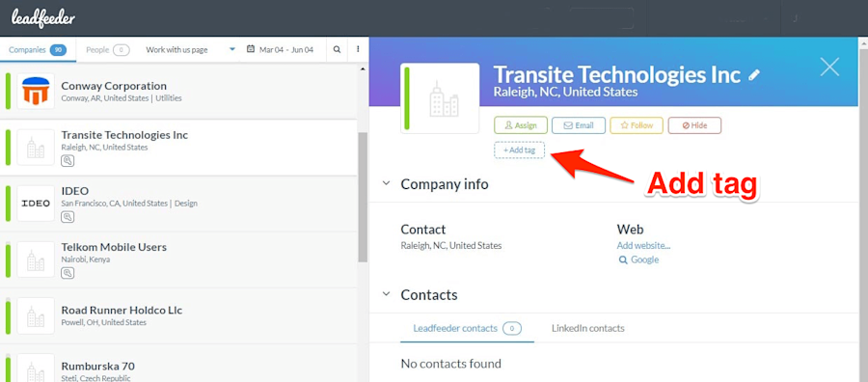Select the IDEO company row
Screen dimensions: 868x382
[x=179, y=204]
